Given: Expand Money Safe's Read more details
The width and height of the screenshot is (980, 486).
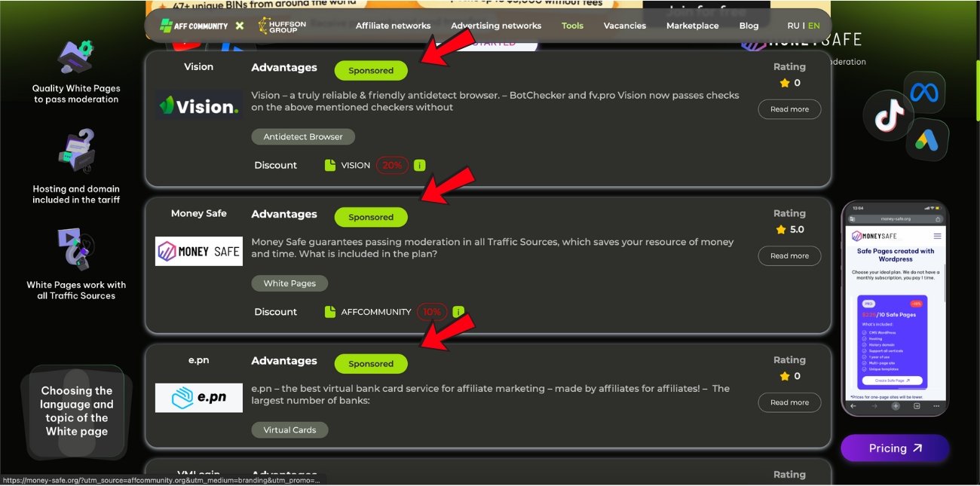Looking at the screenshot, I should point(789,255).
